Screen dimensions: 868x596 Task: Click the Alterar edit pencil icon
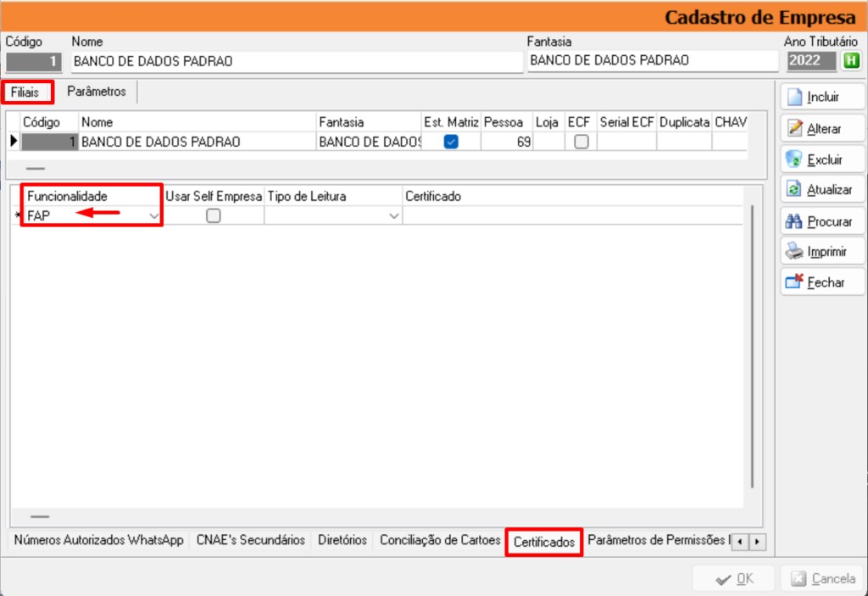click(x=794, y=128)
